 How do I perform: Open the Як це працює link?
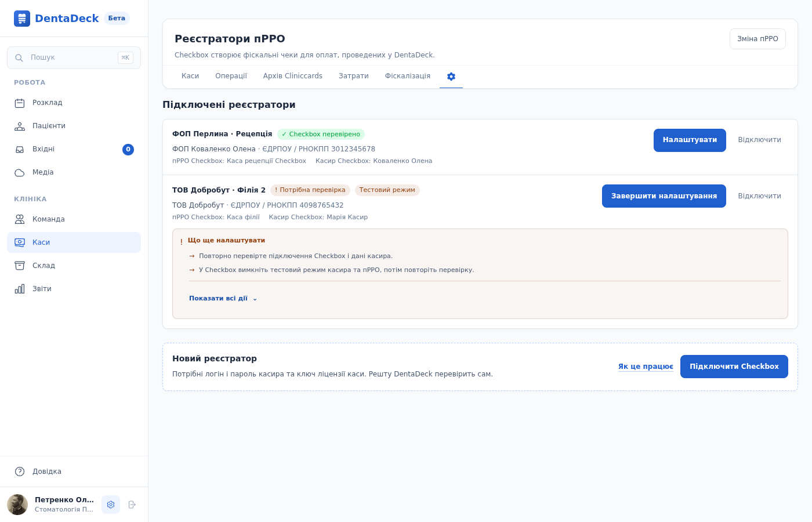point(646,367)
